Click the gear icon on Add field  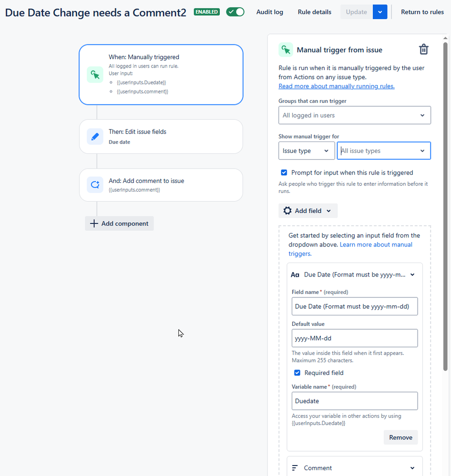click(287, 211)
